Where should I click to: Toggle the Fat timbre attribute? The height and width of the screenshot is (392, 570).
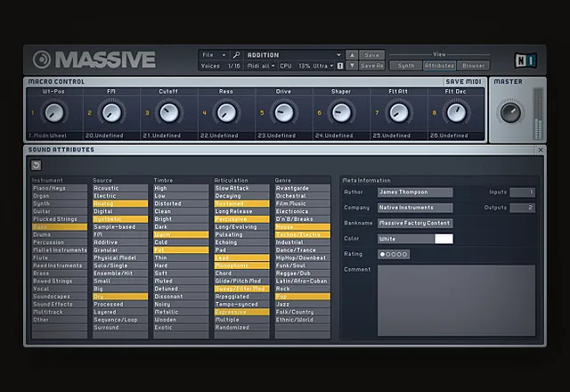click(x=181, y=250)
